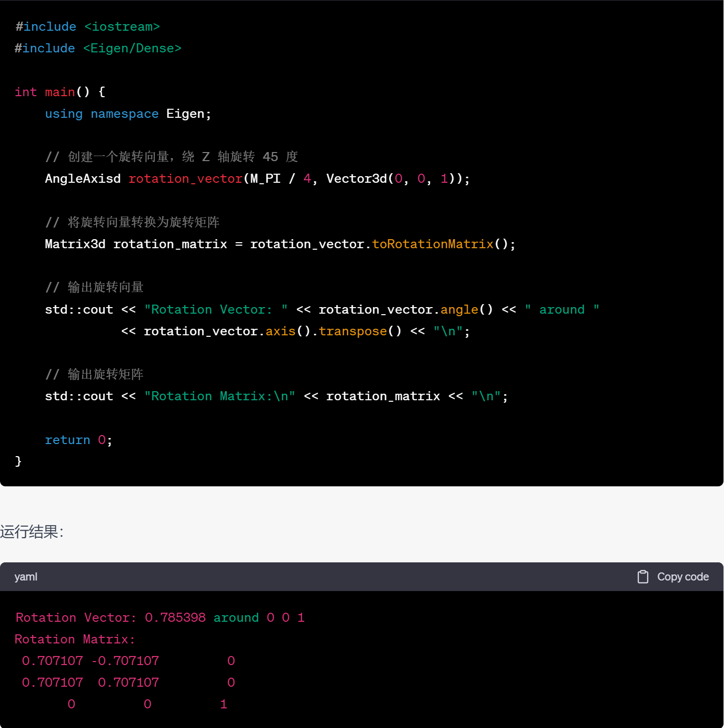Click the text '#include <iostream>'

click(x=88, y=27)
